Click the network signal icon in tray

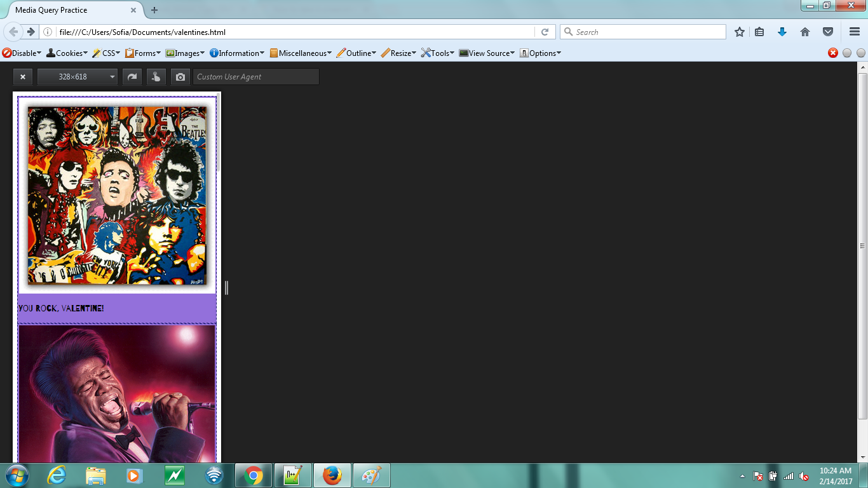click(789, 476)
